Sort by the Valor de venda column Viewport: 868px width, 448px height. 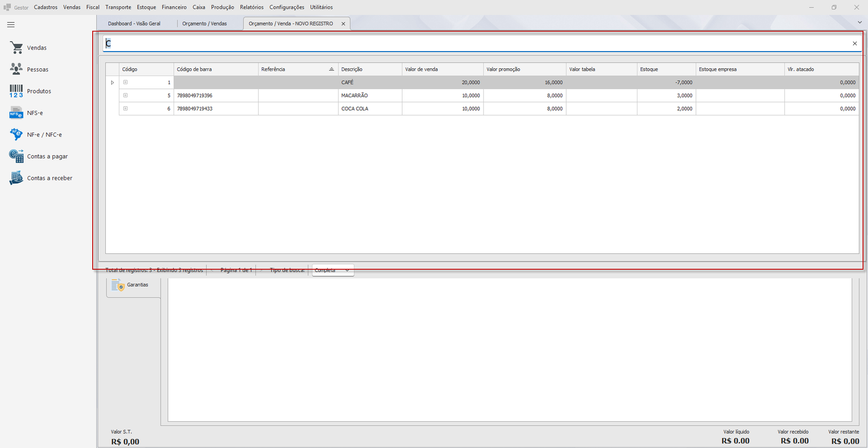coord(443,70)
